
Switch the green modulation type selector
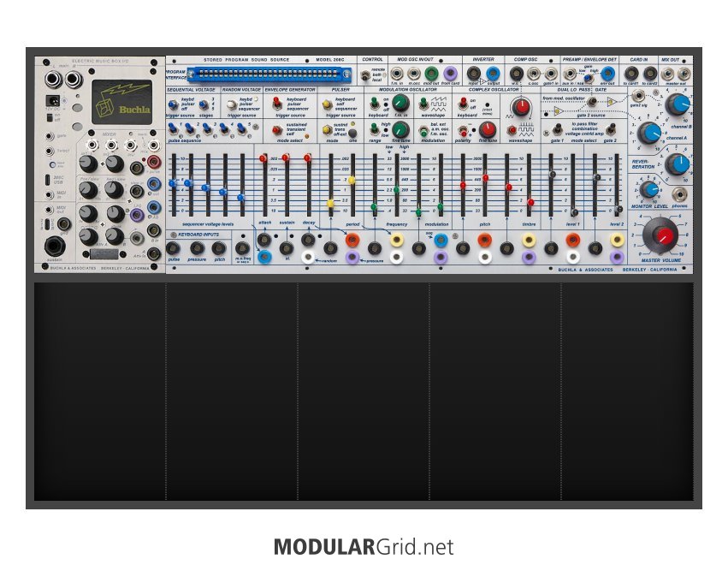(423, 131)
